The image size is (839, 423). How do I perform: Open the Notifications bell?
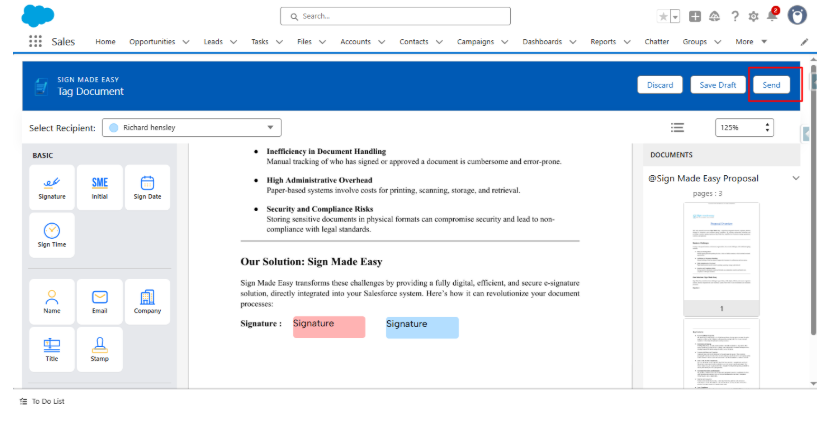coord(772,16)
